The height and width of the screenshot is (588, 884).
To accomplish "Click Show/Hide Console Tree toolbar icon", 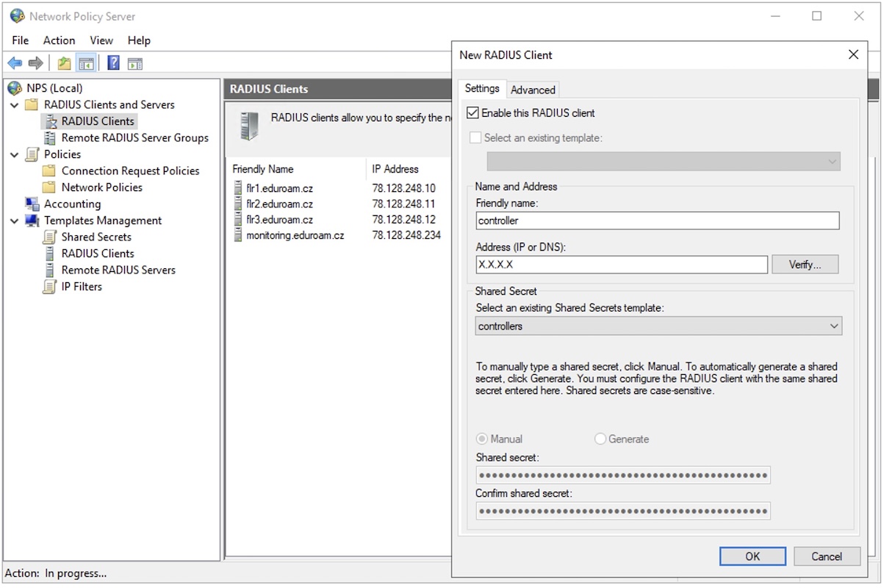I will [86, 63].
